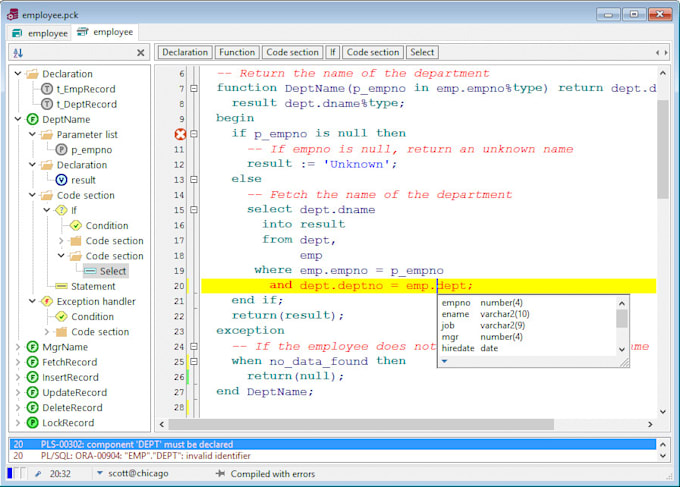Collapse the If node in tree
The width and height of the screenshot is (680, 487).
click(x=47, y=210)
